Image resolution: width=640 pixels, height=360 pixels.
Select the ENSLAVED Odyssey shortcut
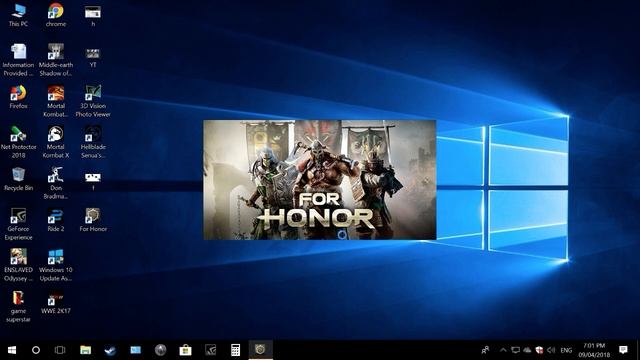click(x=18, y=265)
